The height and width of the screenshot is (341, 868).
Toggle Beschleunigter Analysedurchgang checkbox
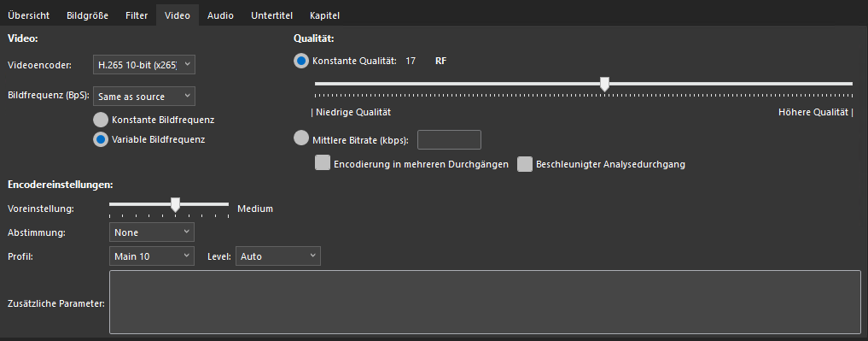525,164
